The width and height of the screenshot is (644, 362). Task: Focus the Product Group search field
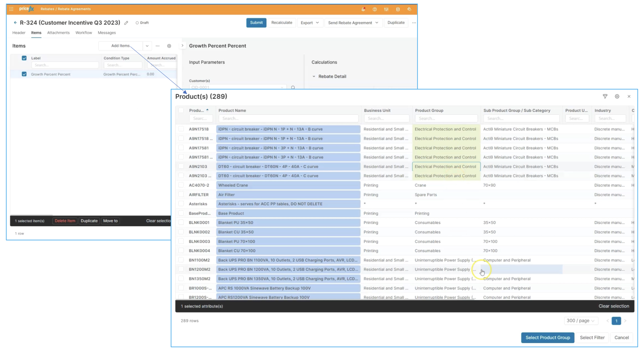pos(446,119)
